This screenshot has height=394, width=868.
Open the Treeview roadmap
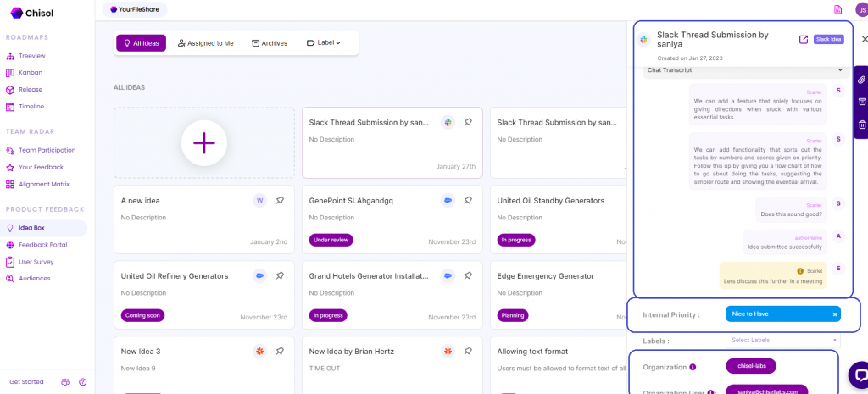pyautogui.click(x=31, y=56)
